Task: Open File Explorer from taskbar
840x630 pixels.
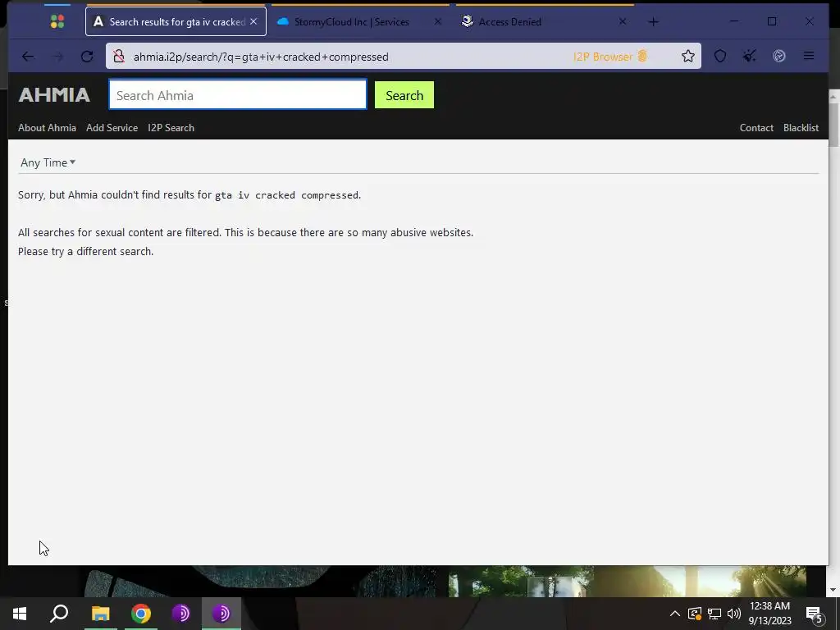Action: [100, 614]
